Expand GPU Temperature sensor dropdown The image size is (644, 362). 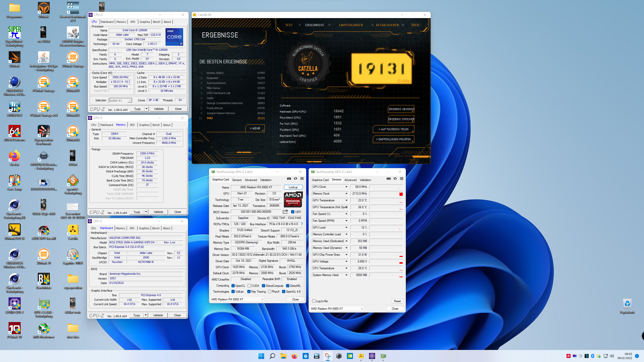[x=346, y=200]
